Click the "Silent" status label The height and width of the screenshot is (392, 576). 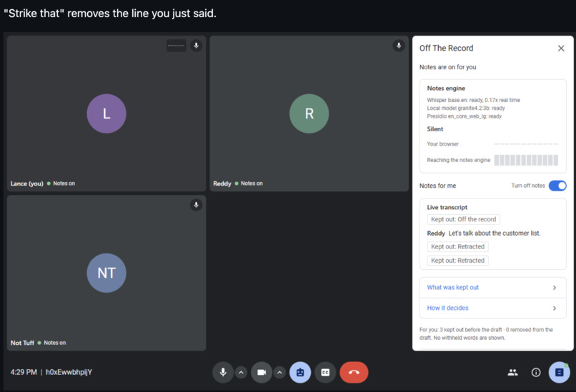tap(435, 129)
